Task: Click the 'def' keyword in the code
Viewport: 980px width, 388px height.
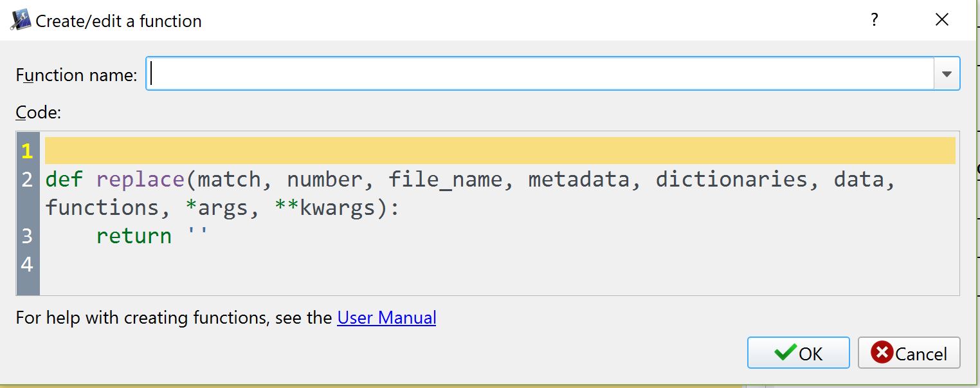Action: [x=64, y=179]
